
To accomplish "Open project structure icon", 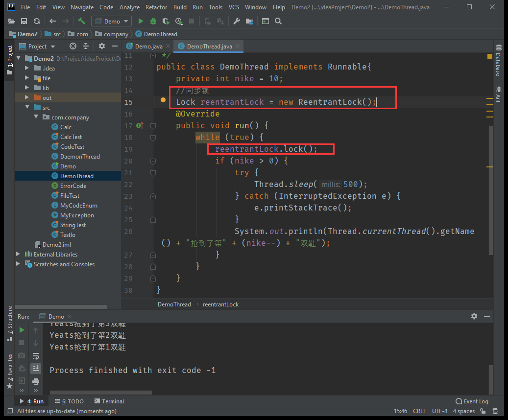I will click(249, 22).
